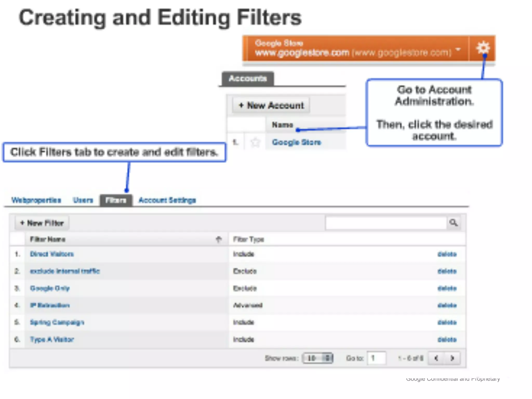This screenshot has height=399, width=532.
Task: Open the Account Settings tab
Action: (x=167, y=200)
